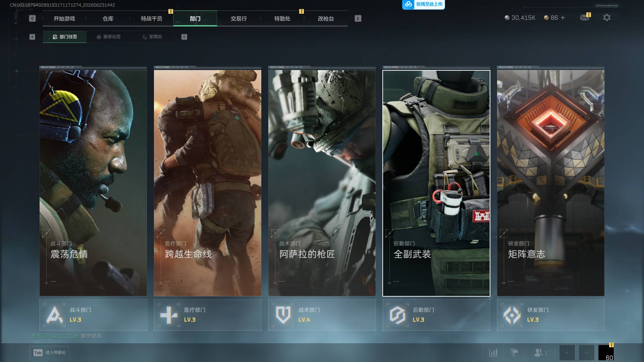This screenshot has width=644, height=362.
Task: Click the second empty squad slot plus
Action: point(586,353)
